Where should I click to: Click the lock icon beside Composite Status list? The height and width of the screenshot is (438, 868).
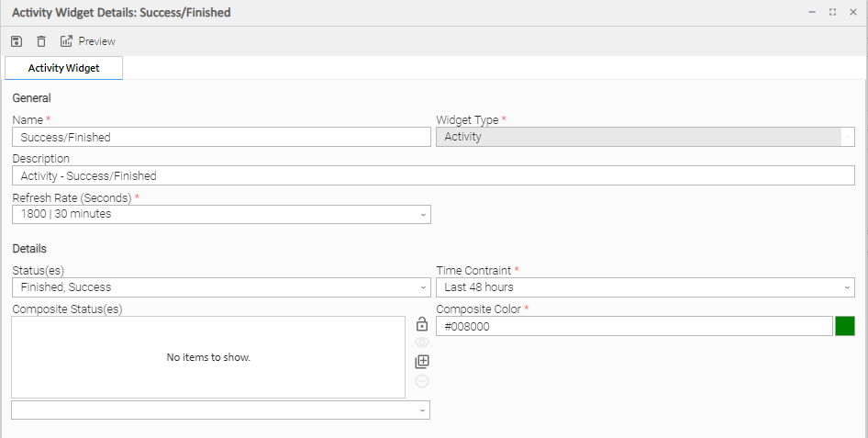pos(422,324)
